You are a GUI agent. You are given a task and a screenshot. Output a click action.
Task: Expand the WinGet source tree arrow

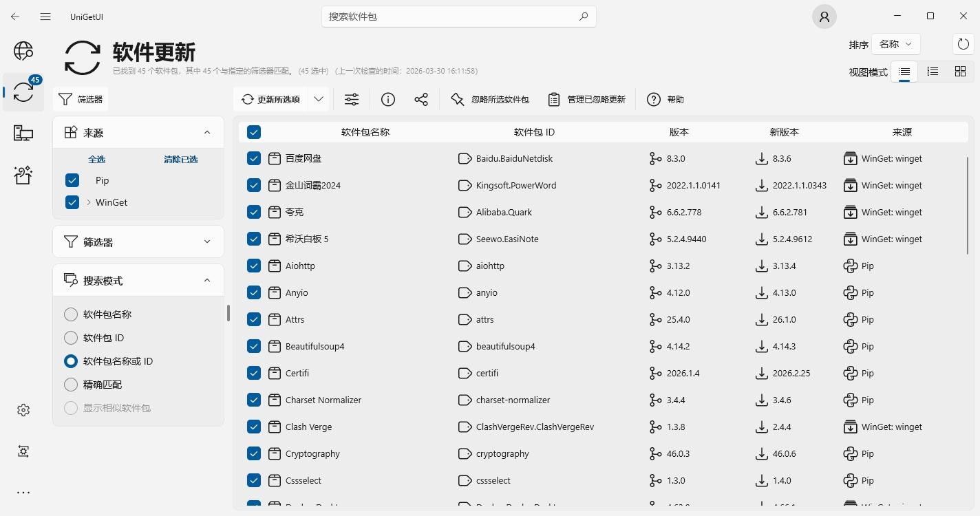point(89,203)
